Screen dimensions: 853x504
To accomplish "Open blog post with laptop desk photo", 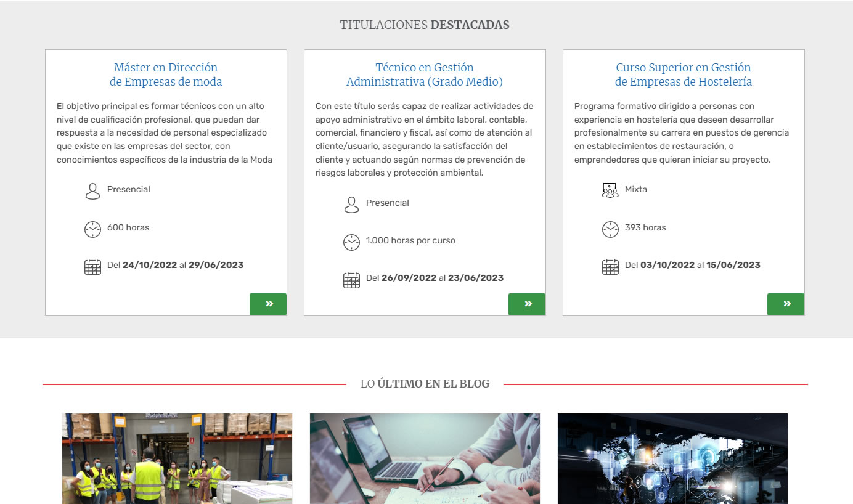I will (x=425, y=458).
